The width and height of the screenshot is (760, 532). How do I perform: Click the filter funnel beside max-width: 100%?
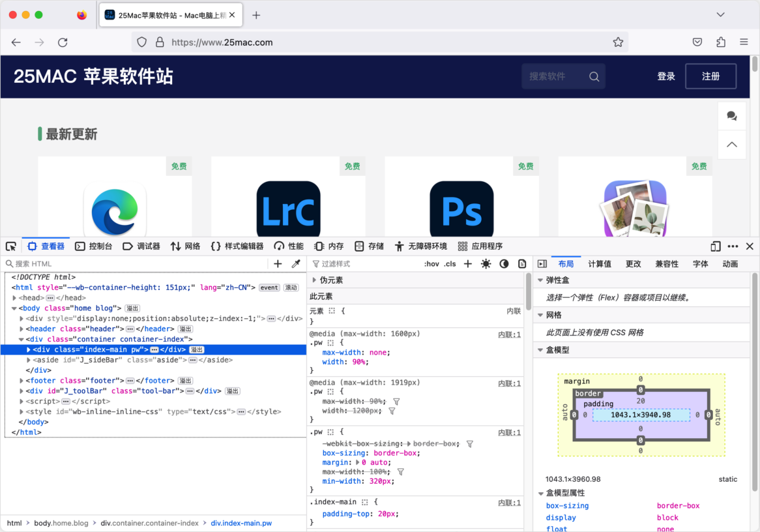401,472
